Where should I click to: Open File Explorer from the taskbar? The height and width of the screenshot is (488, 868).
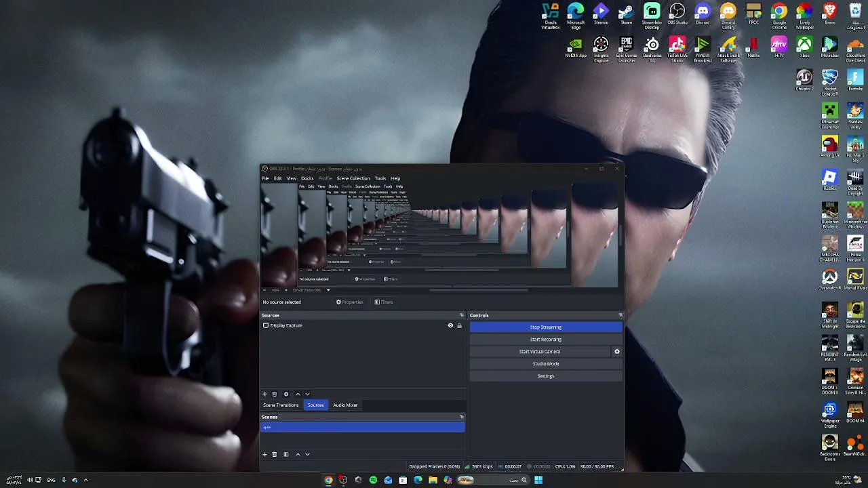coord(433,480)
